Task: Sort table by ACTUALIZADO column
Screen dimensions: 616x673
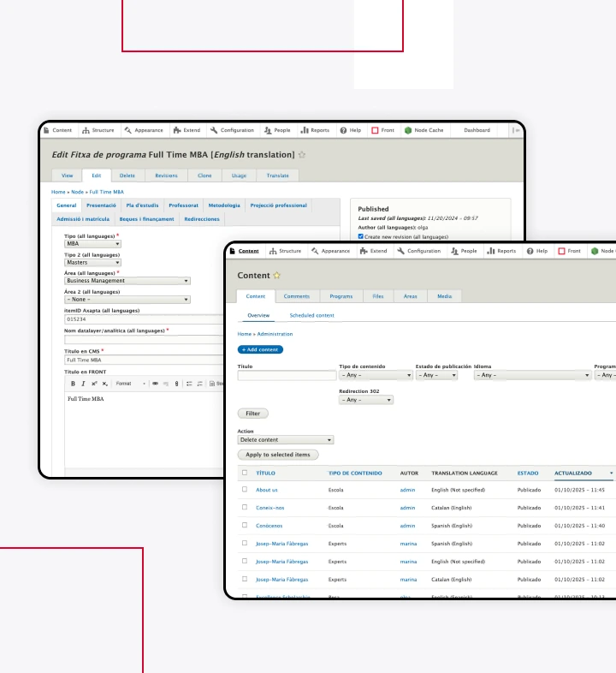Action: [573, 473]
